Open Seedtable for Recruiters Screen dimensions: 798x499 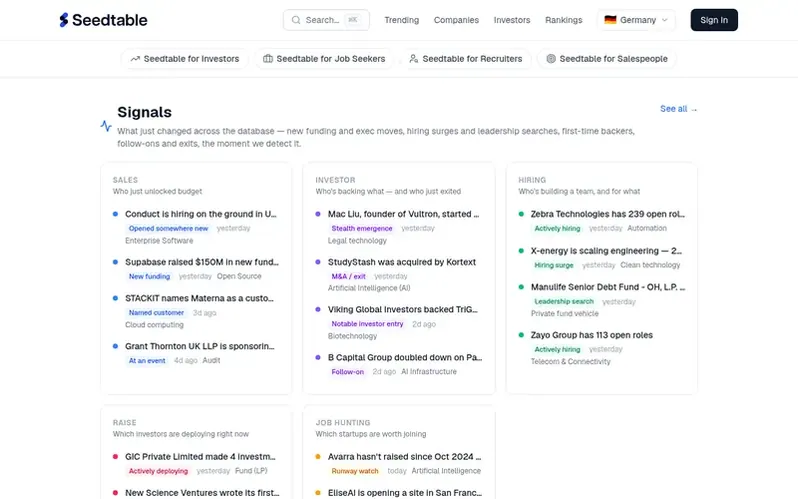pos(466,59)
